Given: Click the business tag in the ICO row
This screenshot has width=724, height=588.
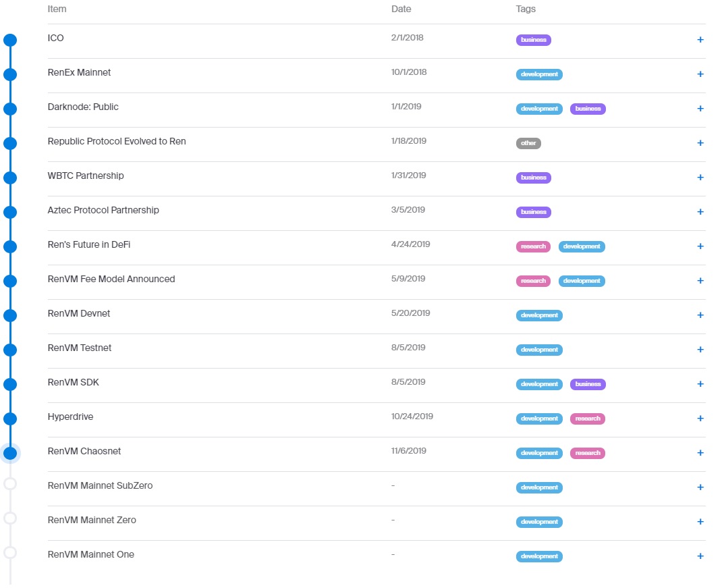Looking at the screenshot, I should pyautogui.click(x=533, y=40).
